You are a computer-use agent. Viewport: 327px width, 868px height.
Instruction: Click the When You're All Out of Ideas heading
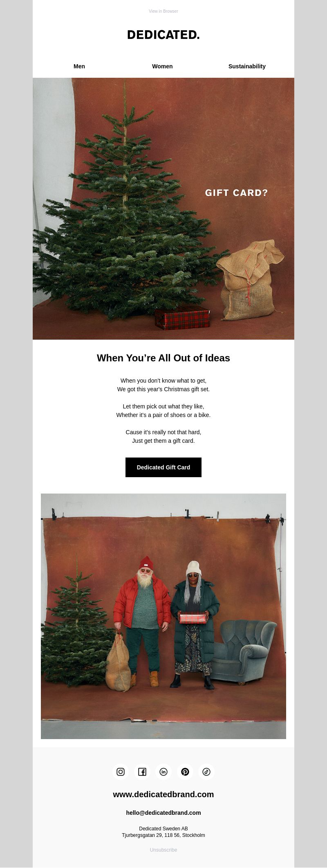point(163,358)
